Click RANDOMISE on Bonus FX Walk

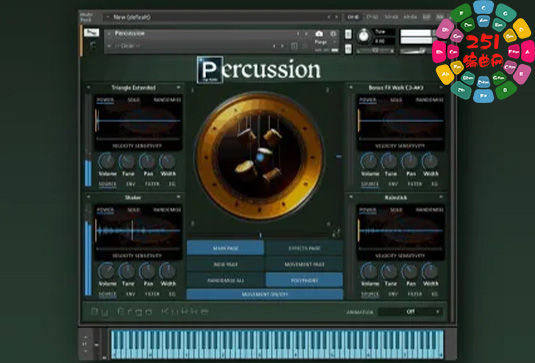(430, 100)
